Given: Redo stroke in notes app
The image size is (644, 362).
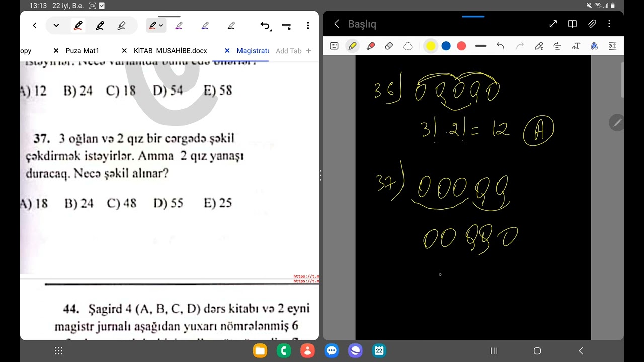Looking at the screenshot, I should [520, 46].
